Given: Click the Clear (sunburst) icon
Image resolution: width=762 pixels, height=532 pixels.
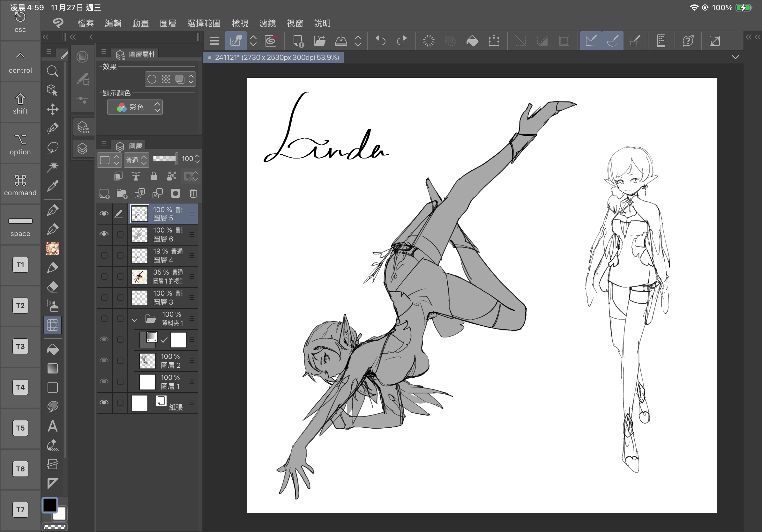Looking at the screenshot, I should coord(429,41).
